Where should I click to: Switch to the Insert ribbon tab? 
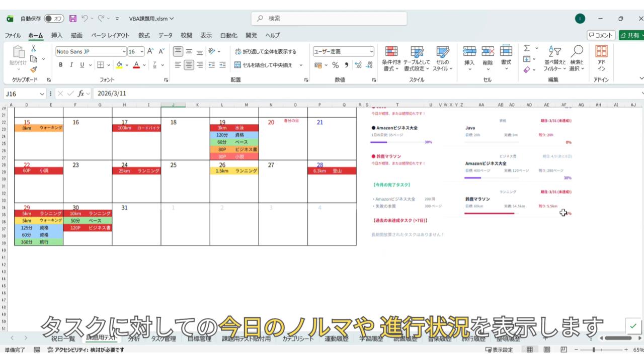pyautogui.click(x=57, y=35)
